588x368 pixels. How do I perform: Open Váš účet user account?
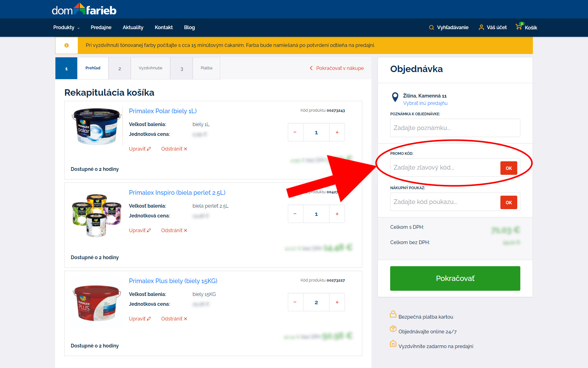(x=493, y=28)
